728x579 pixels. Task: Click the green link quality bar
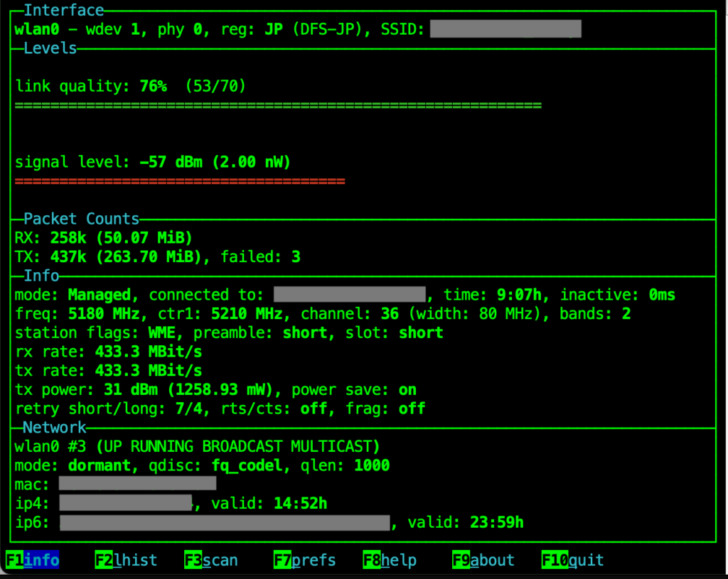pos(278,105)
